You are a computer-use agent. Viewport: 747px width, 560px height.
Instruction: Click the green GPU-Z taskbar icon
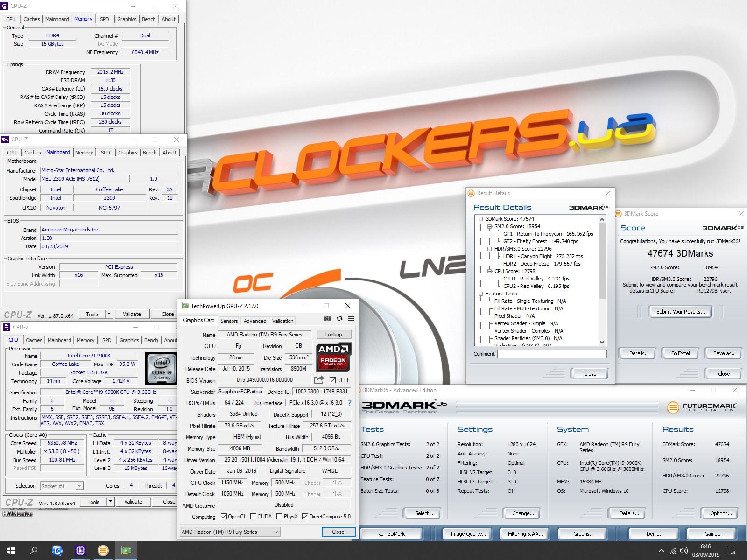point(126,551)
